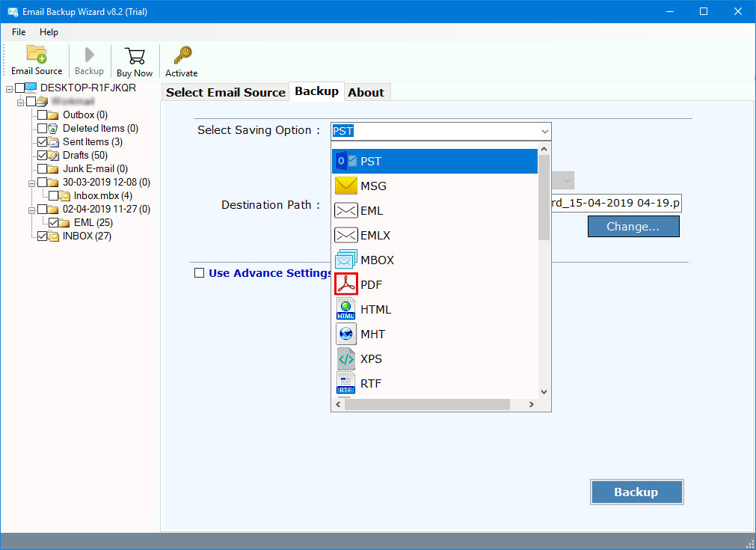This screenshot has width=756, height=550.
Task: Click the Drafts folder pencil icon
Action: 53,156
